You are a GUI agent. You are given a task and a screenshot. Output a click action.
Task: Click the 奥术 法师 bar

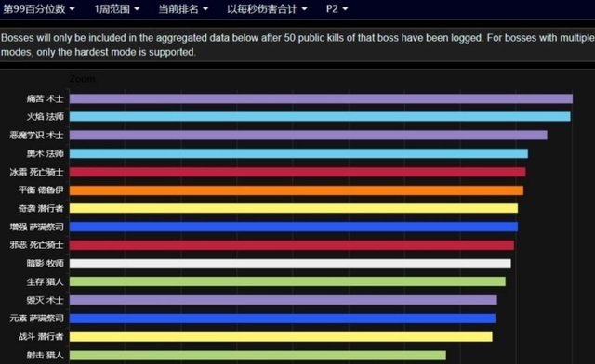point(298,153)
